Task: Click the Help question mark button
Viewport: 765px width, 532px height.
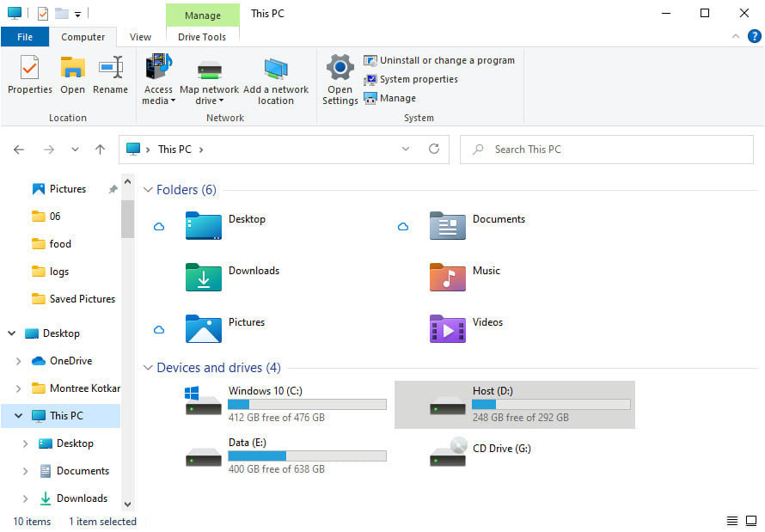Action: [x=755, y=37]
